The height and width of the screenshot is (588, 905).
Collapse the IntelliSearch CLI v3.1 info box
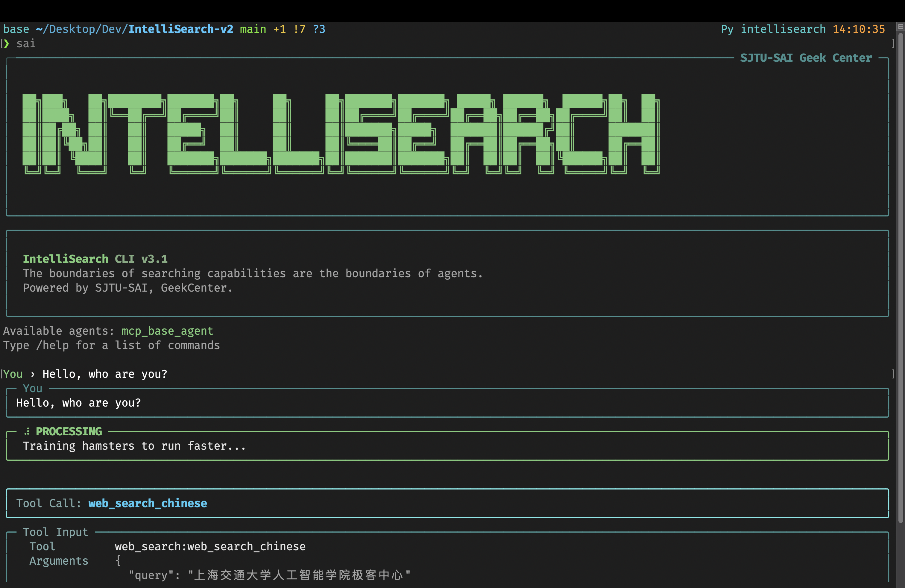pos(95,259)
